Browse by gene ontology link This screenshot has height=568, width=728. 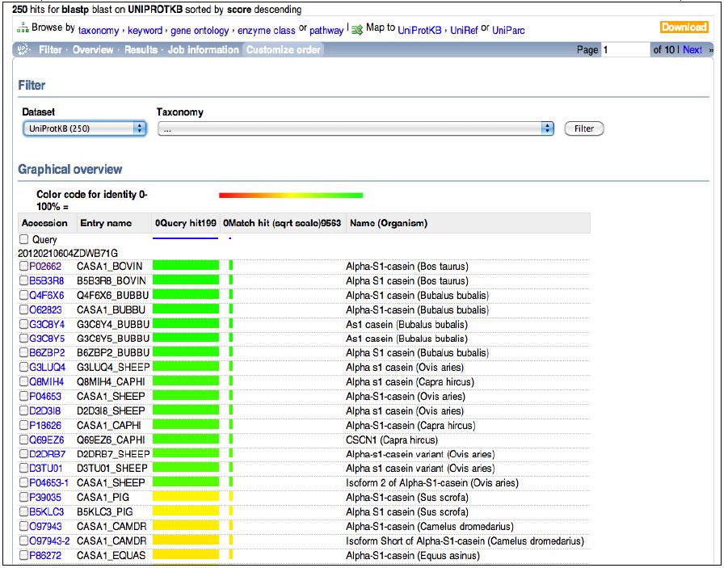pos(200,31)
